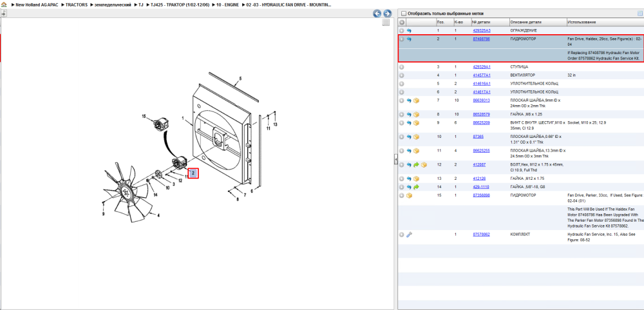This screenshot has height=310, width=644.
Task: Enable 'Отобразить только выбранные метки' checkbox
Action: [x=403, y=13]
